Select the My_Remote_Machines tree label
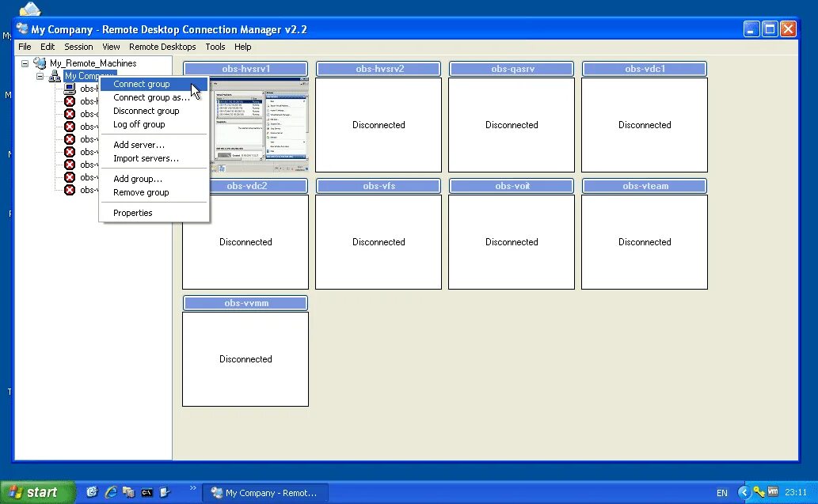 [x=93, y=63]
